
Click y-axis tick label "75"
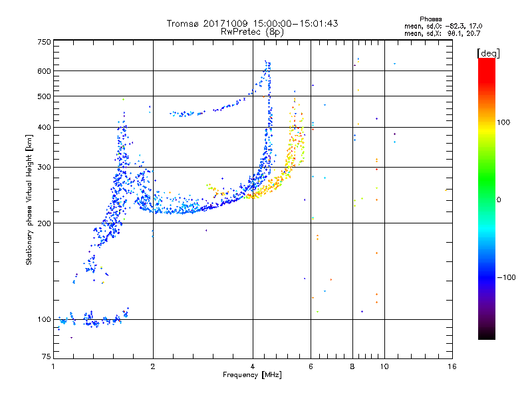tap(47, 356)
